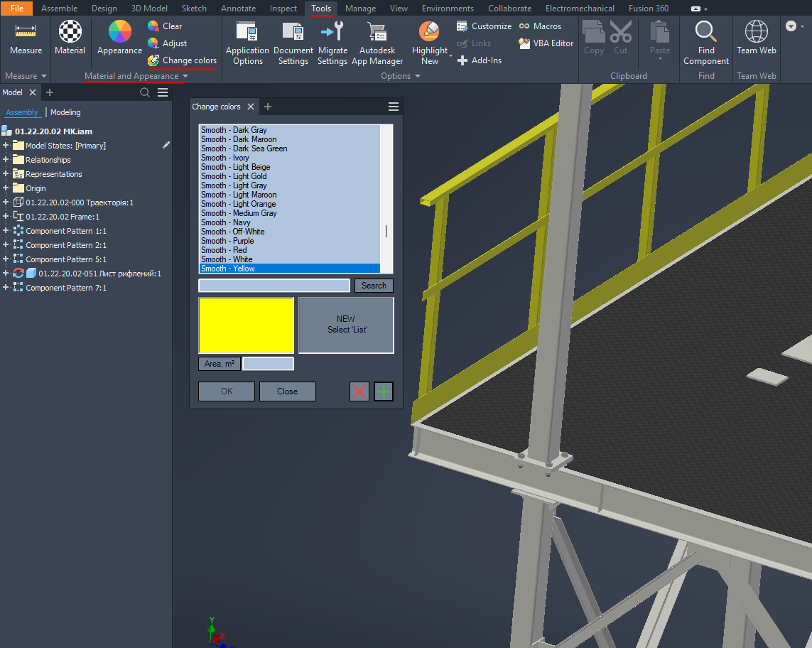Select 01.22.20.02-051 Лист рифлений:1 in tree
The height and width of the screenshot is (648, 812).
(99, 273)
